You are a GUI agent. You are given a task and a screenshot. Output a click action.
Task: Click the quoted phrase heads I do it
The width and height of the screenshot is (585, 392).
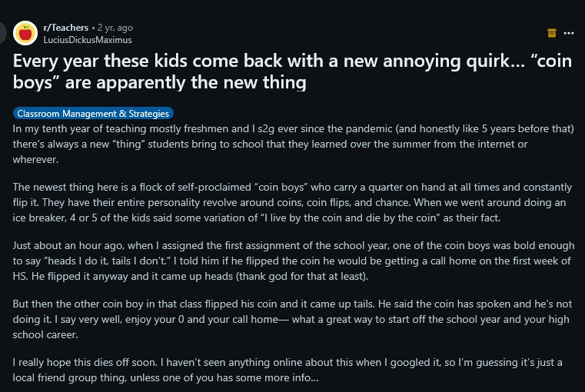pos(78,261)
